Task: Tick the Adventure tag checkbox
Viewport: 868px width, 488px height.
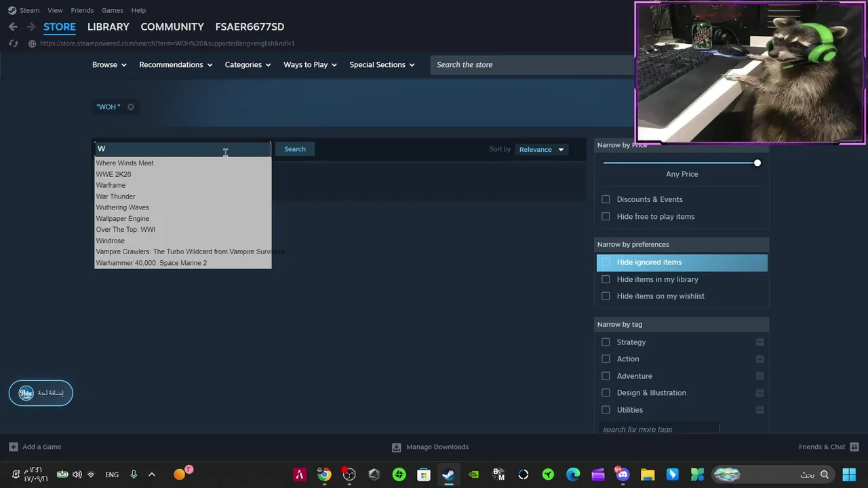Action: click(x=606, y=376)
